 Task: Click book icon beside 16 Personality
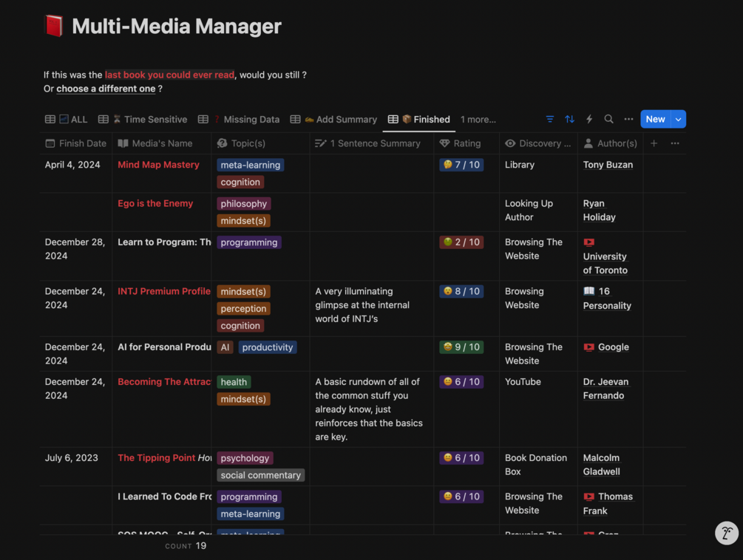[589, 291]
